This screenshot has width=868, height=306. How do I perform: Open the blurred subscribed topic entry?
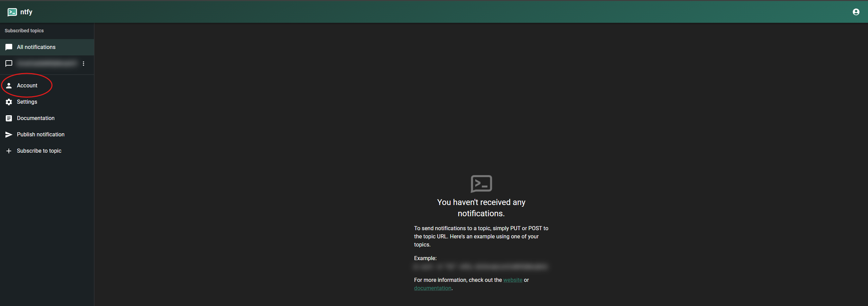pos(47,64)
